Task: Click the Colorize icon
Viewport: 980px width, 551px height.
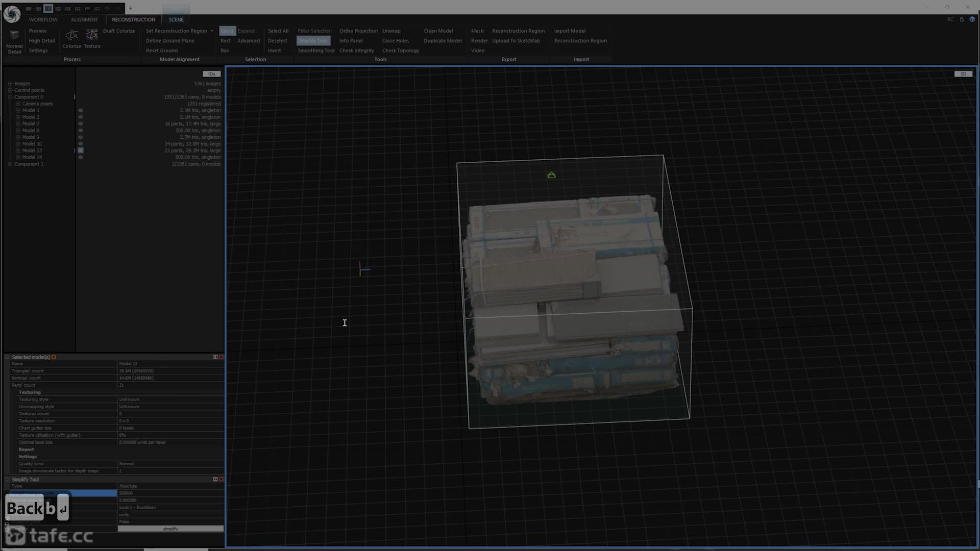Action: 71,35
